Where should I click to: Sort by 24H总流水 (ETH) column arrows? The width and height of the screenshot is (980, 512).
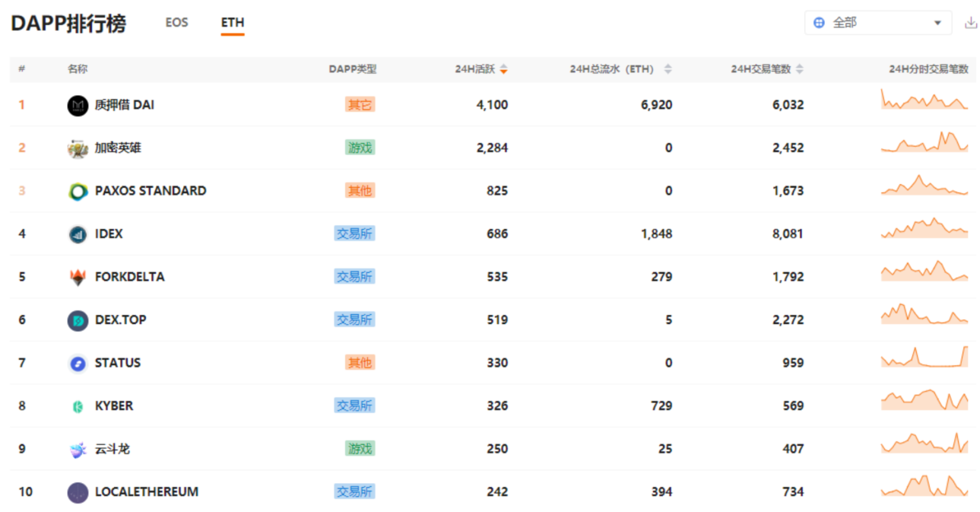coord(668,69)
